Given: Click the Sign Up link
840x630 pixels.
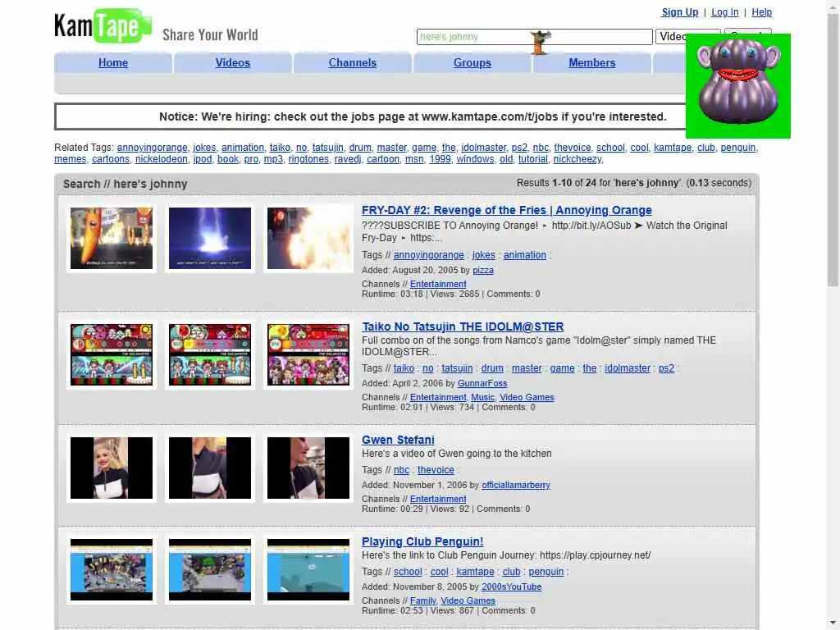Looking at the screenshot, I should point(680,12).
